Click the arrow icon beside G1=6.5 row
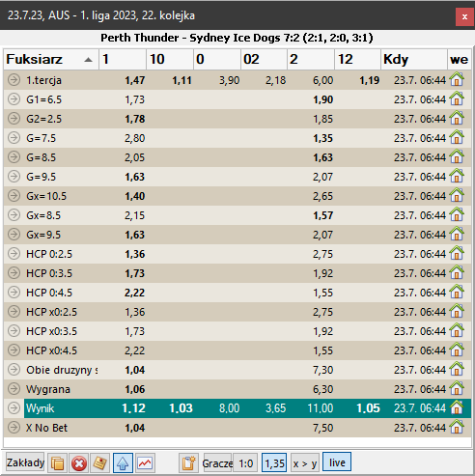This screenshot has width=475, height=476. [14, 98]
